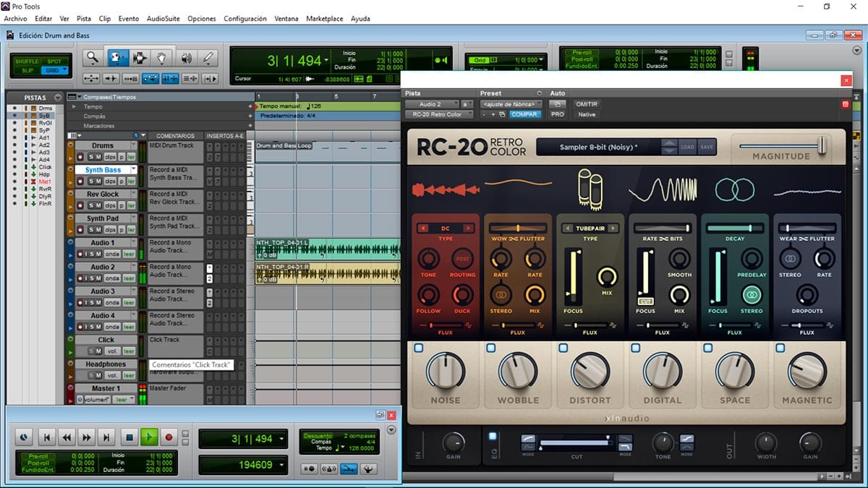Mute the Drums track
868x488 pixels.
tap(98, 157)
